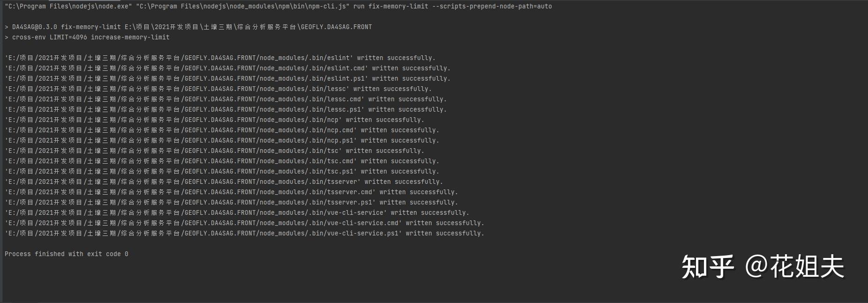
Task: Open the lessc.cmd file path
Action: pos(185,99)
